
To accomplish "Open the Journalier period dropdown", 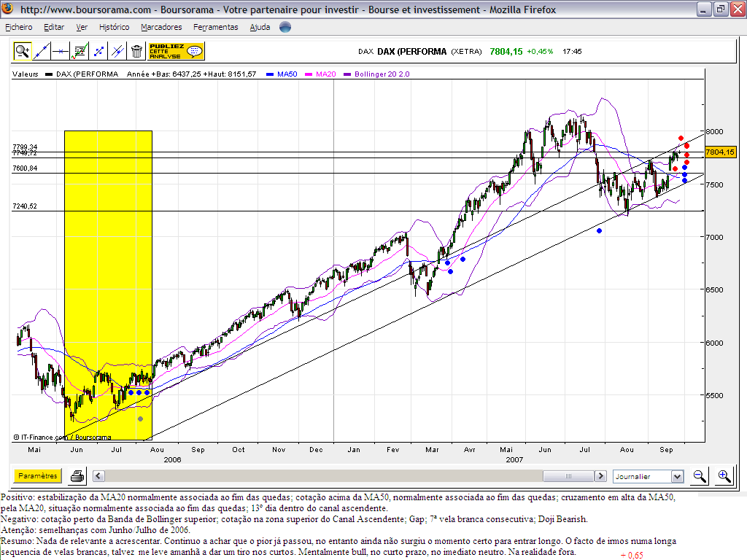I will pos(648,476).
